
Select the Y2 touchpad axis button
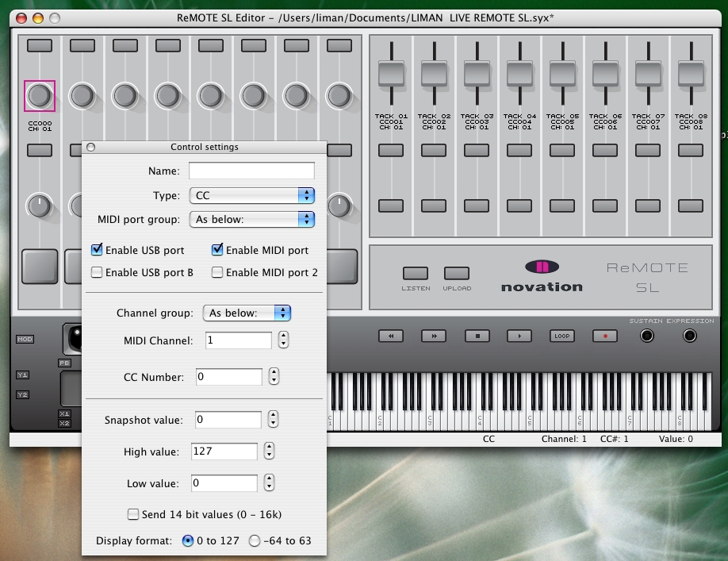pos(23,394)
